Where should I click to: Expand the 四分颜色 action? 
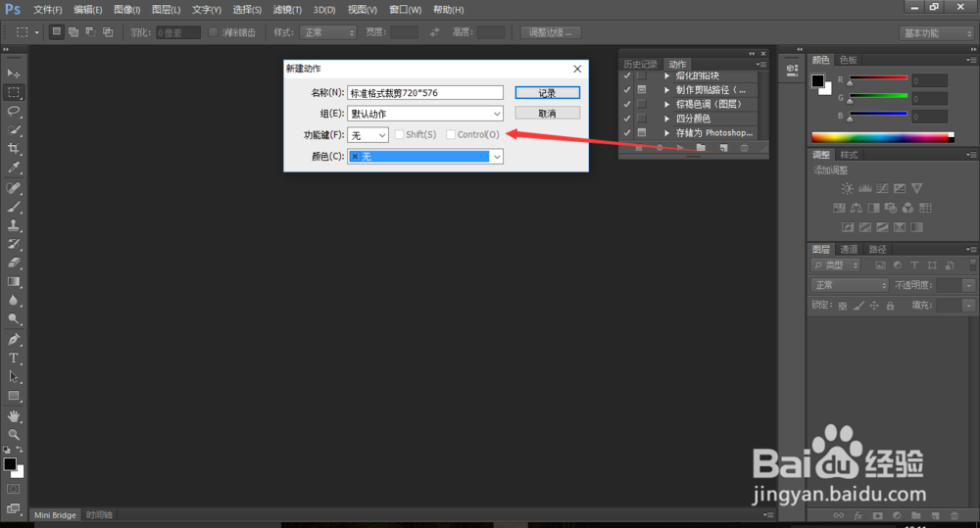(666, 119)
